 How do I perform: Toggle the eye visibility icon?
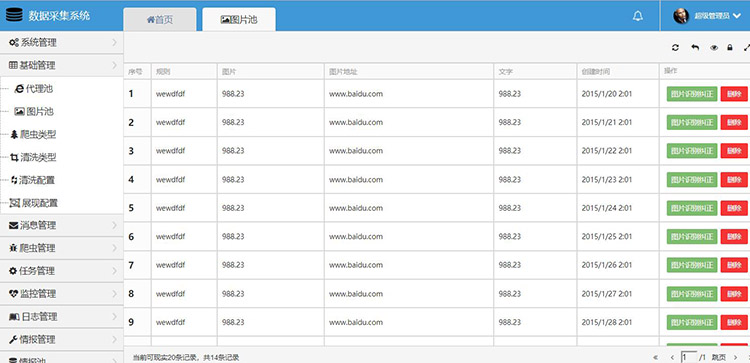pos(714,47)
